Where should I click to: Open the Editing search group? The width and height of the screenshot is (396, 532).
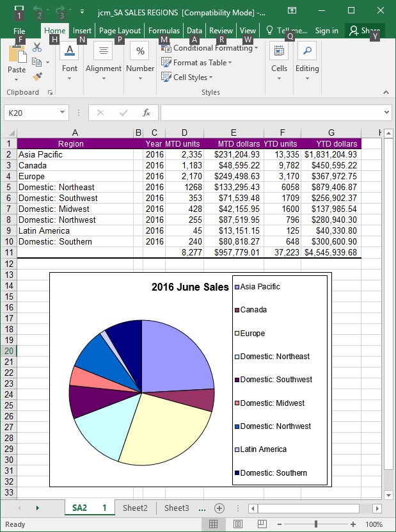click(x=307, y=63)
